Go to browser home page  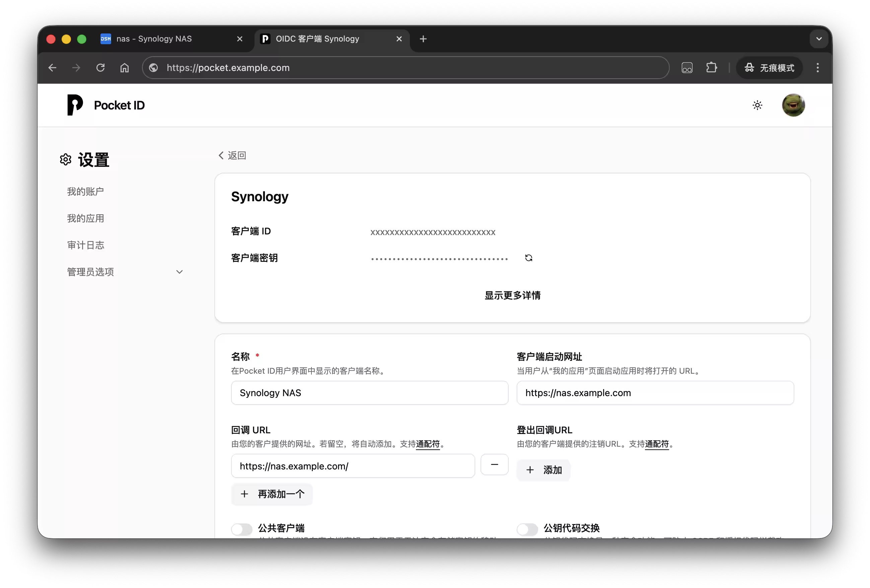click(125, 68)
